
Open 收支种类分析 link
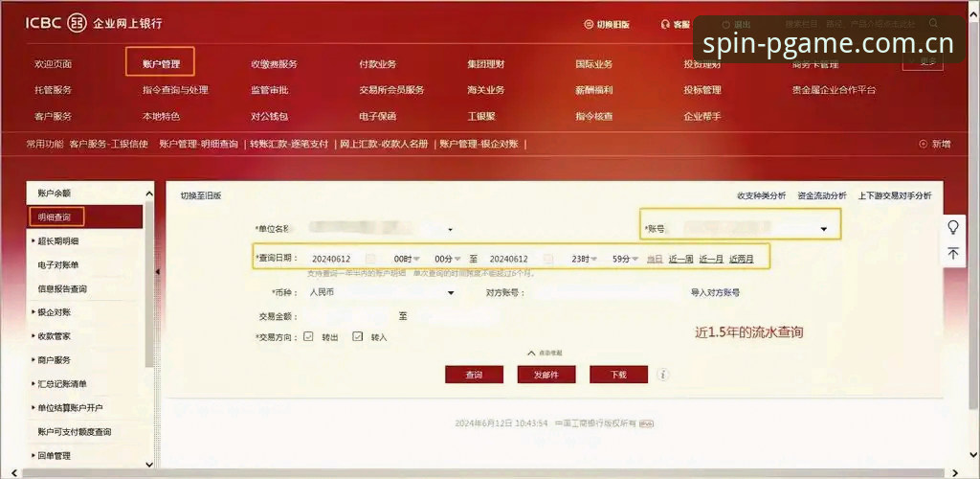(761, 195)
